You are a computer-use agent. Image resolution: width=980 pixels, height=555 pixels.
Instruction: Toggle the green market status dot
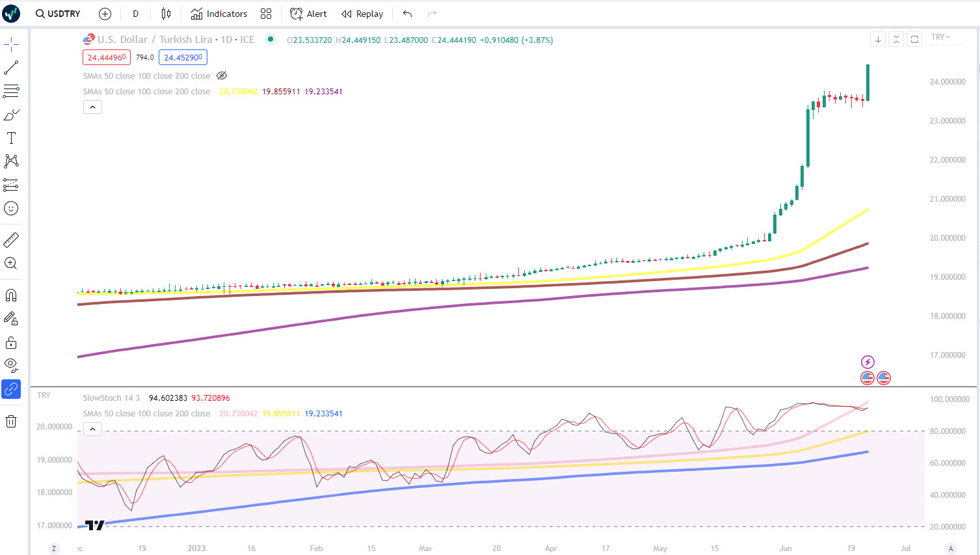[x=271, y=39]
